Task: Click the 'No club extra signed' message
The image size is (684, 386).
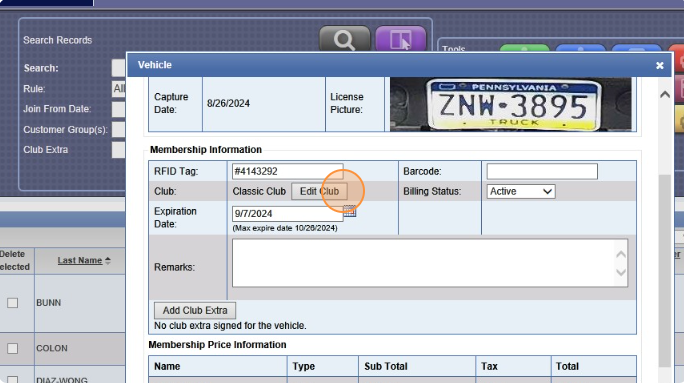Action: [x=230, y=326]
